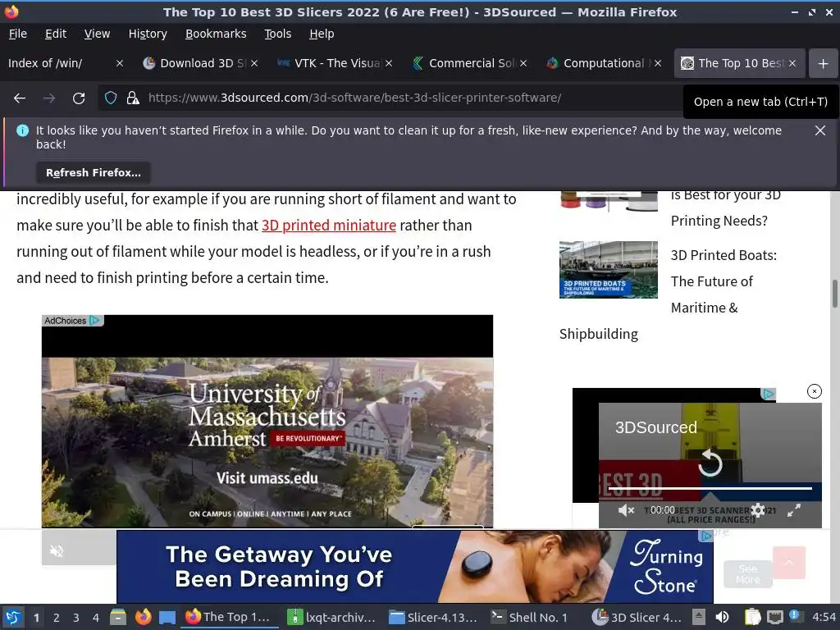Open the volume control tray icon

click(722, 617)
